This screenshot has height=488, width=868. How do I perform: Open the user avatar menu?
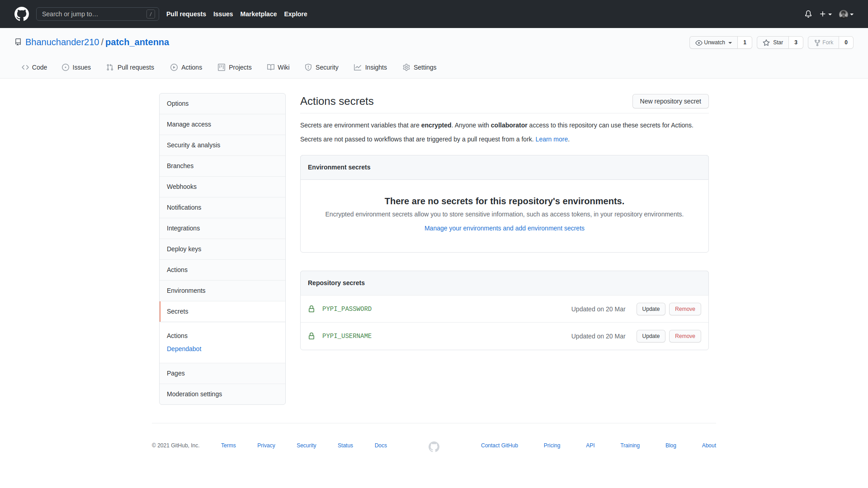click(846, 14)
